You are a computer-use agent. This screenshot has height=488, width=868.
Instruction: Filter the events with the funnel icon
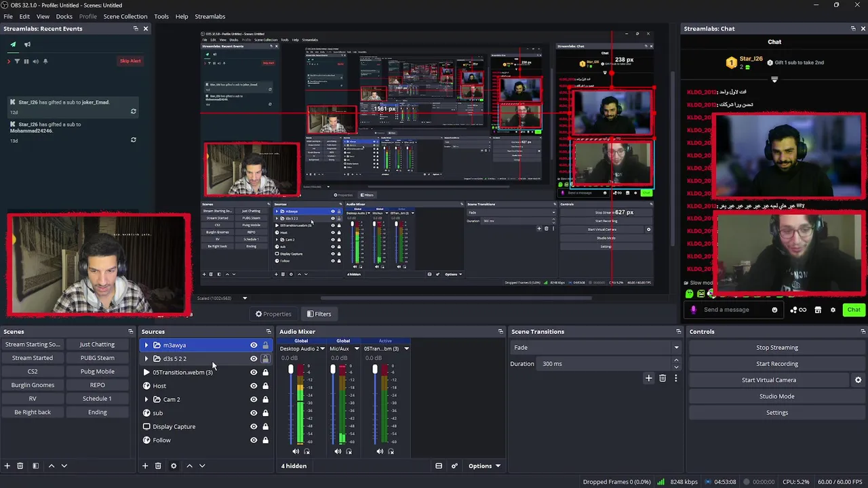(x=17, y=61)
